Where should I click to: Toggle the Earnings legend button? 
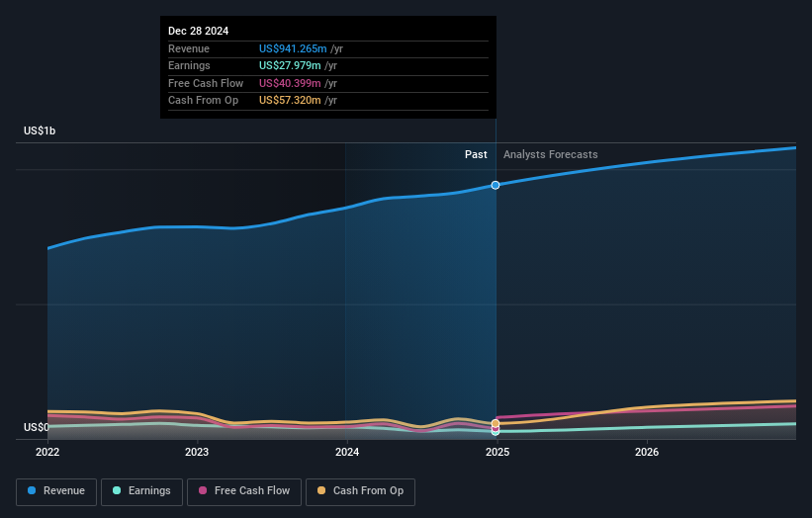(x=141, y=491)
